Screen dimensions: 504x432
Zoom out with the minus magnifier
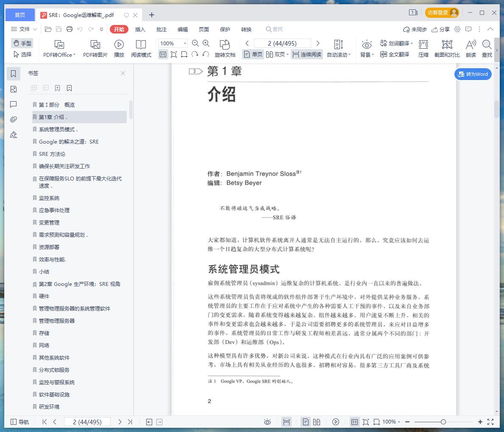(195, 43)
